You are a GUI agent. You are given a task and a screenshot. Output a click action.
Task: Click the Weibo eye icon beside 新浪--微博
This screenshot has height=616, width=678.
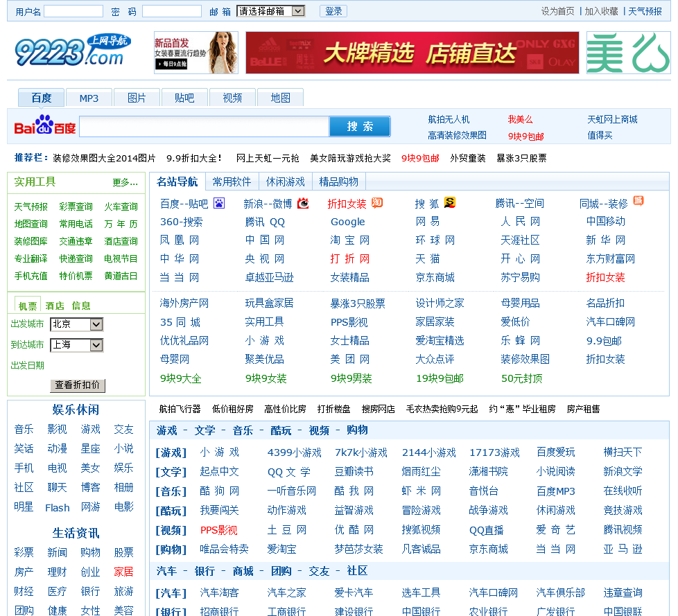pos(303,203)
